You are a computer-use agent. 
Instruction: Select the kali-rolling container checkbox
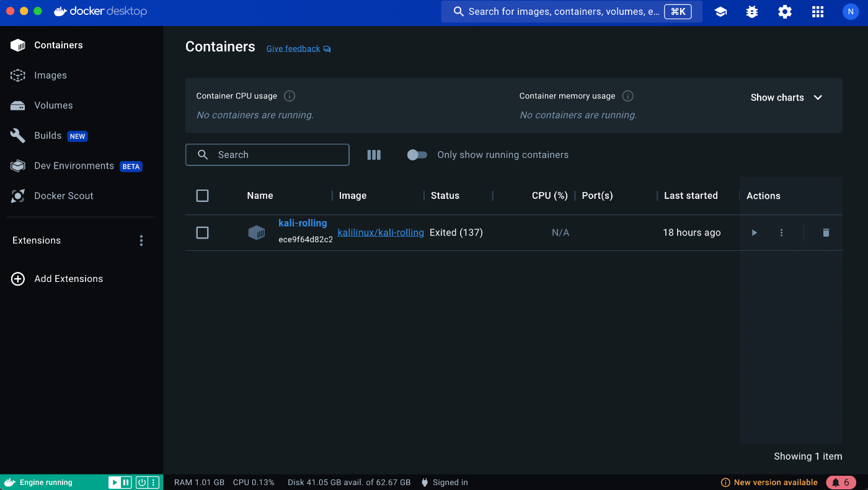pyautogui.click(x=202, y=233)
